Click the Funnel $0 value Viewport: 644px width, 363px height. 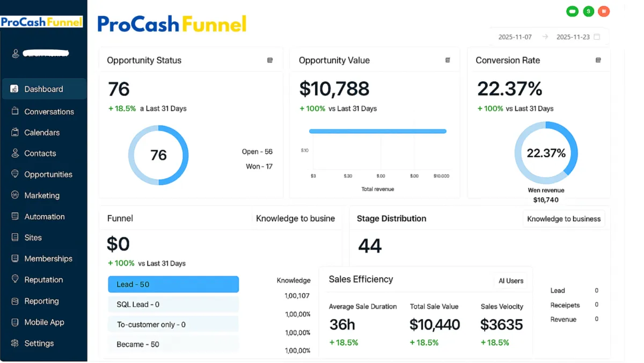119,244
